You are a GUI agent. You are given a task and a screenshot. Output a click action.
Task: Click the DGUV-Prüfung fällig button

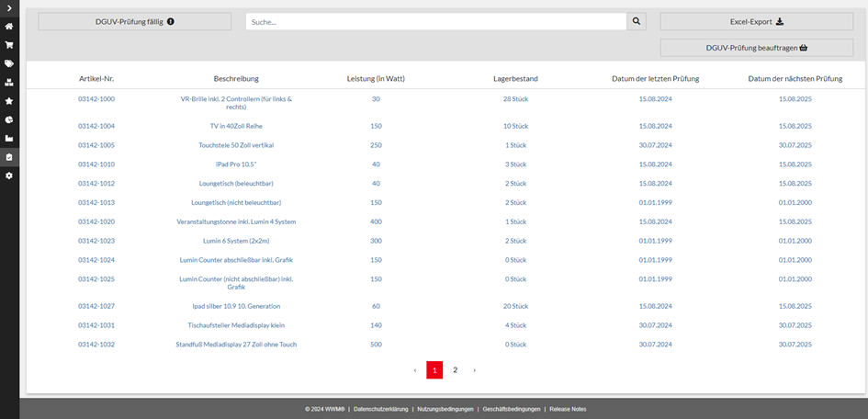pos(134,21)
